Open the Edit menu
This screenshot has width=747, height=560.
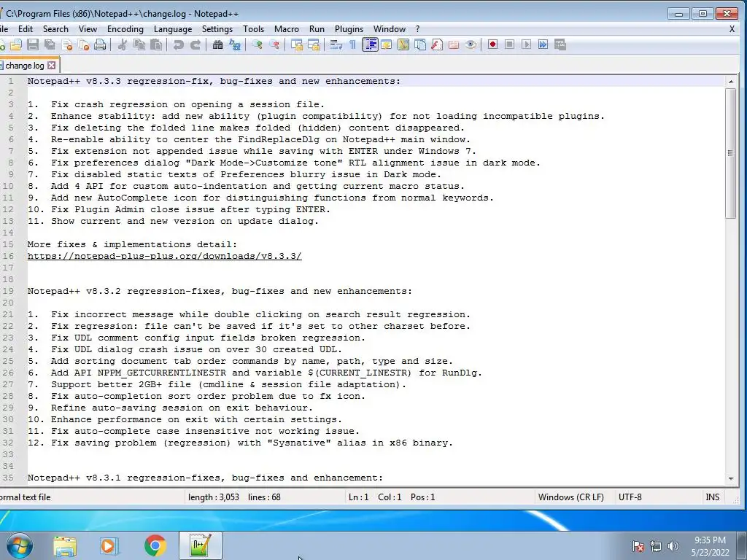pyautogui.click(x=26, y=29)
